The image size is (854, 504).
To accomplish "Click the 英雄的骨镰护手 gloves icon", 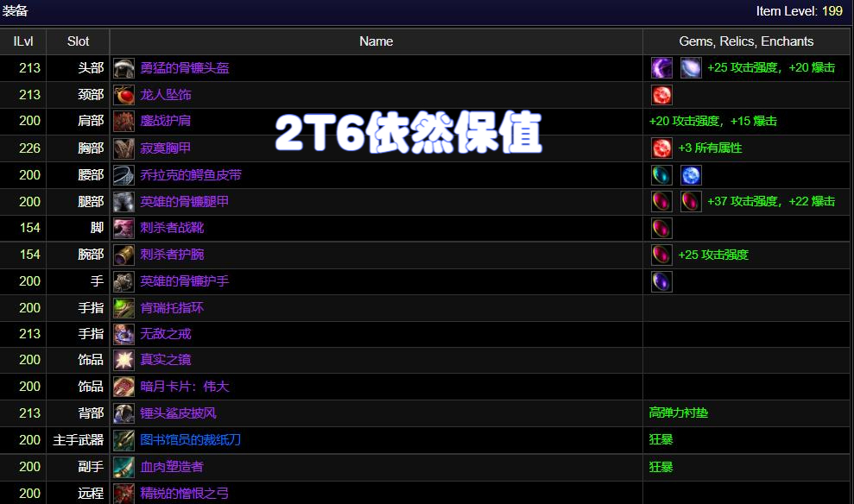I will (x=123, y=281).
